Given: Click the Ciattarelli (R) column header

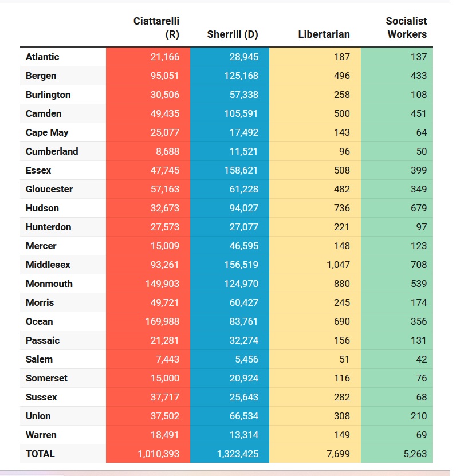Looking at the screenshot, I should 156,27.
